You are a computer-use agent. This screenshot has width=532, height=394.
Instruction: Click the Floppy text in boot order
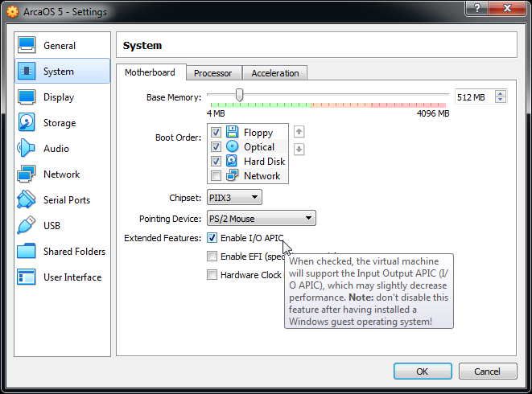(x=258, y=133)
